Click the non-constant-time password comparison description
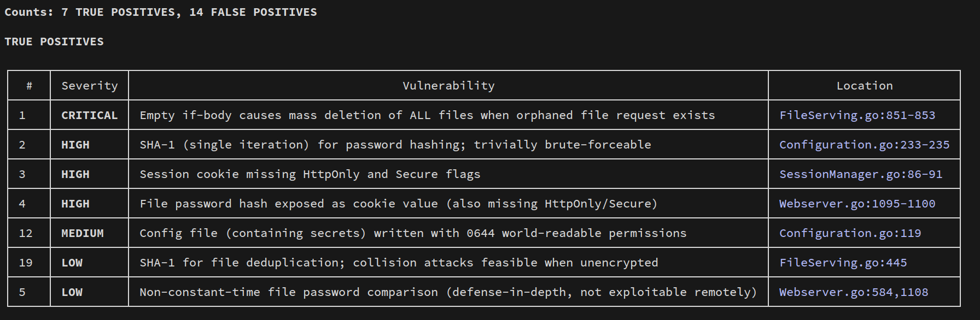The height and width of the screenshot is (320, 980). coord(447,292)
